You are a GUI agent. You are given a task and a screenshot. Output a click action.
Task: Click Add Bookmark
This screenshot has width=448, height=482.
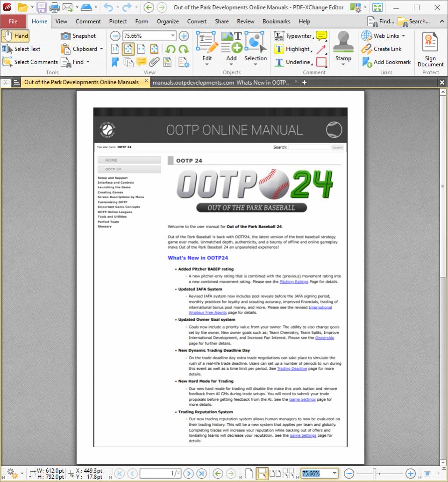[386, 62]
